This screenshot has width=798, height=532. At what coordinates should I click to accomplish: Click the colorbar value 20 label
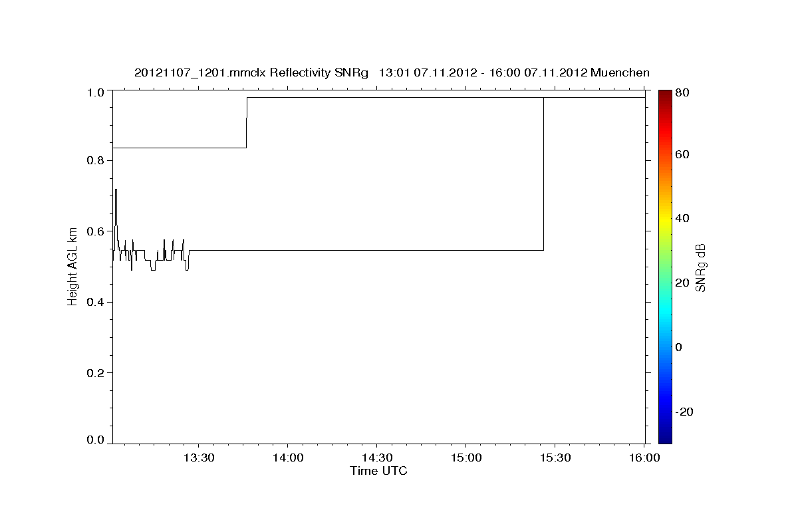pyautogui.click(x=682, y=283)
